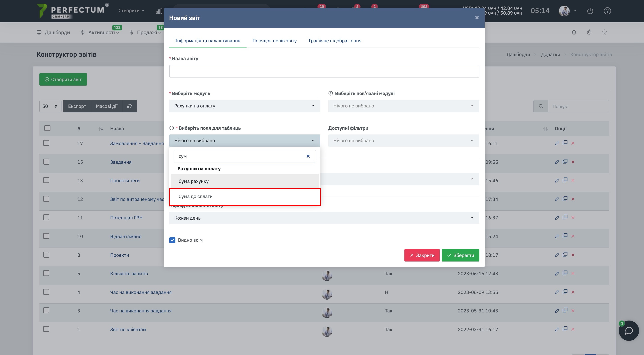Click the Масові дії button
This screenshot has width=644, height=355.
click(x=107, y=106)
